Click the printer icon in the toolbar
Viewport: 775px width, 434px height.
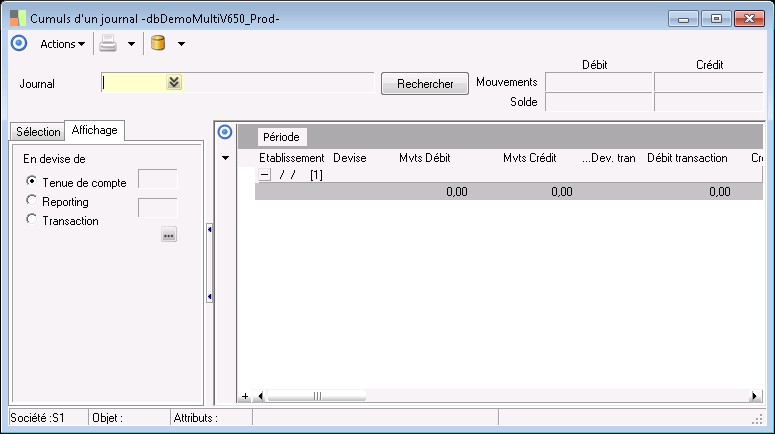pyautogui.click(x=108, y=43)
